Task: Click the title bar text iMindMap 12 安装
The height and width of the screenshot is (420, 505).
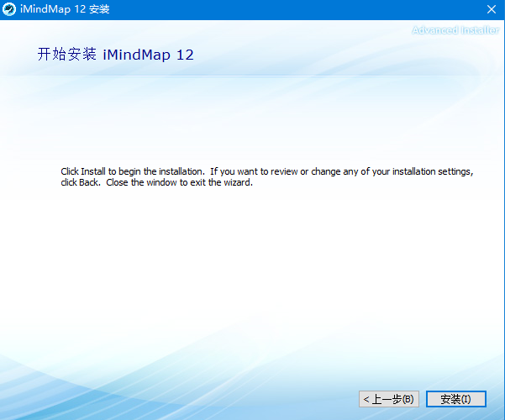Action: 65,9
